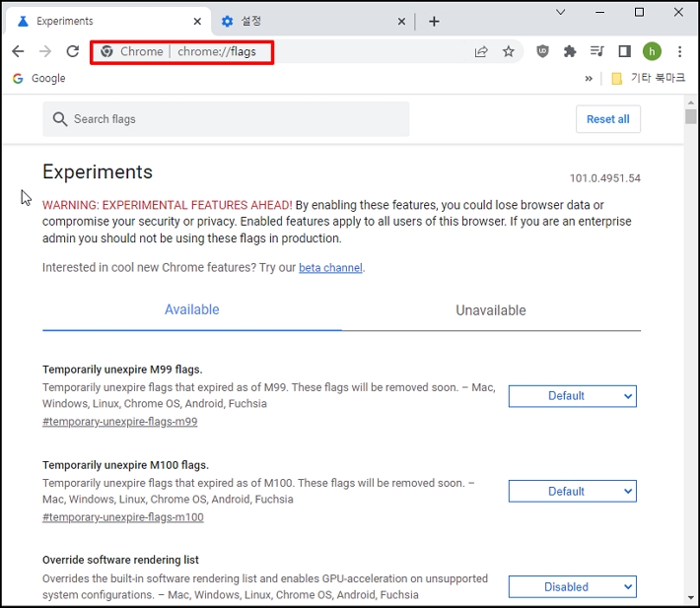This screenshot has height=608, width=700.
Task: Open the green profile avatar 'h'
Action: click(x=652, y=51)
